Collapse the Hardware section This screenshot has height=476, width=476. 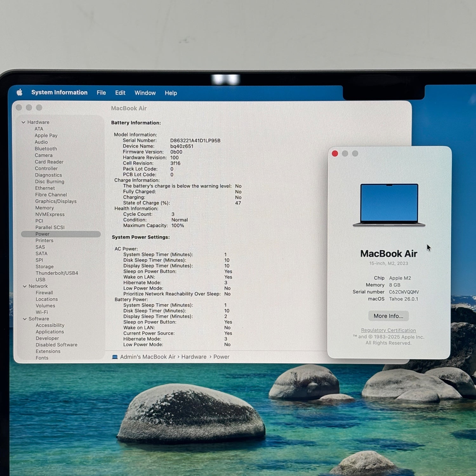[23, 122]
